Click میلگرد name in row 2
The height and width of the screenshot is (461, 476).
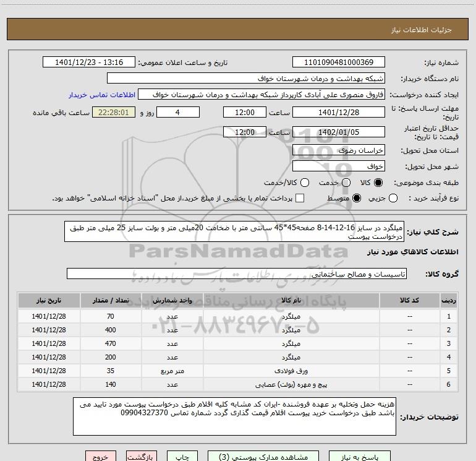[291, 330]
